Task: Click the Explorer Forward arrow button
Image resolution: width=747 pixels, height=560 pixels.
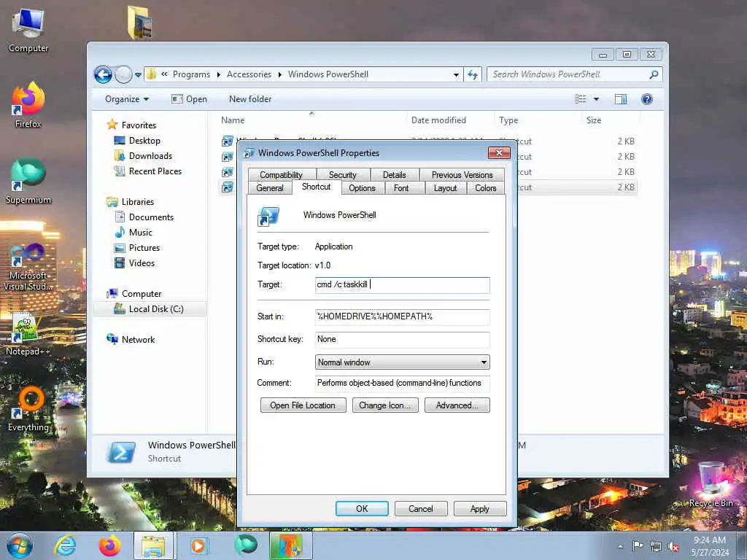Action: coord(123,74)
